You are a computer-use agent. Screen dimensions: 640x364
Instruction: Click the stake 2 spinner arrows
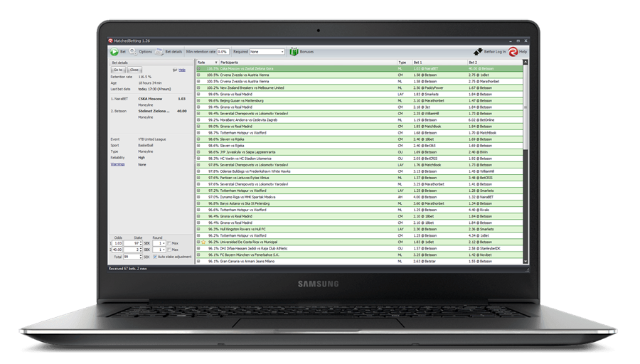(x=141, y=250)
